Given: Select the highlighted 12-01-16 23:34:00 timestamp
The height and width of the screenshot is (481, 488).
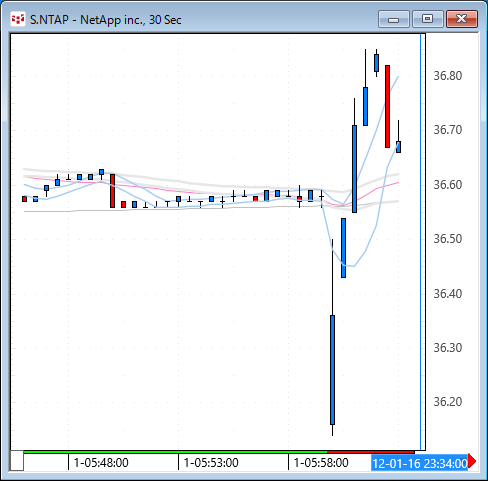Looking at the screenshot, I should pyautogui.click(x=420, y=463).
